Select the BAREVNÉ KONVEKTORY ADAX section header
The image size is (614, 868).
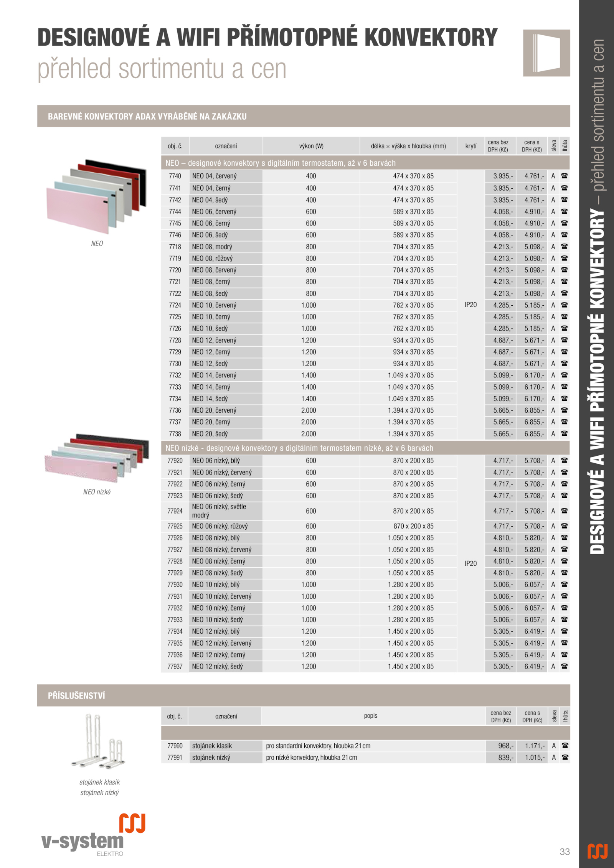pyautogui.click(x=304, y=116)
